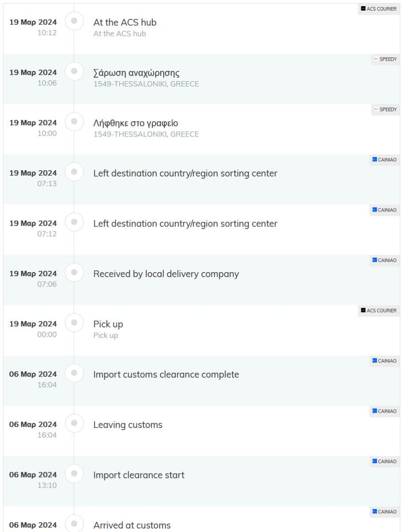Click timeline dot for Σάρωση αναχώρησης at 10:06

click(74, 71)
